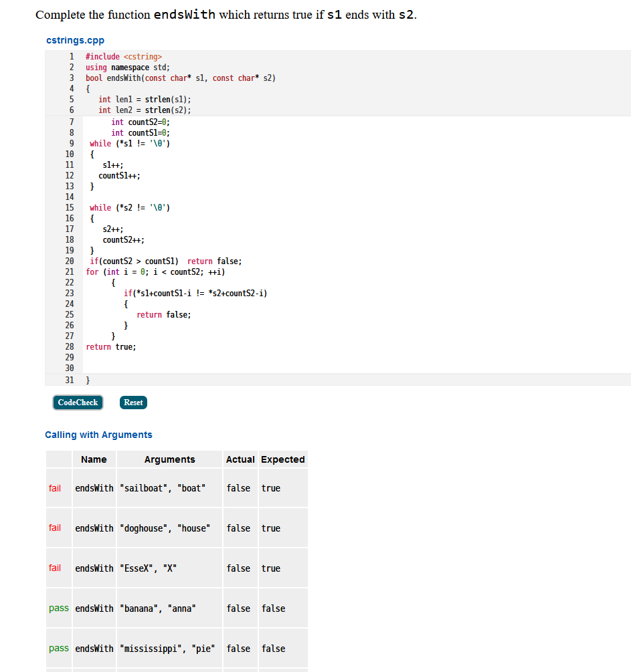Place cursor on the #include <cstring> line

point(120,56)
